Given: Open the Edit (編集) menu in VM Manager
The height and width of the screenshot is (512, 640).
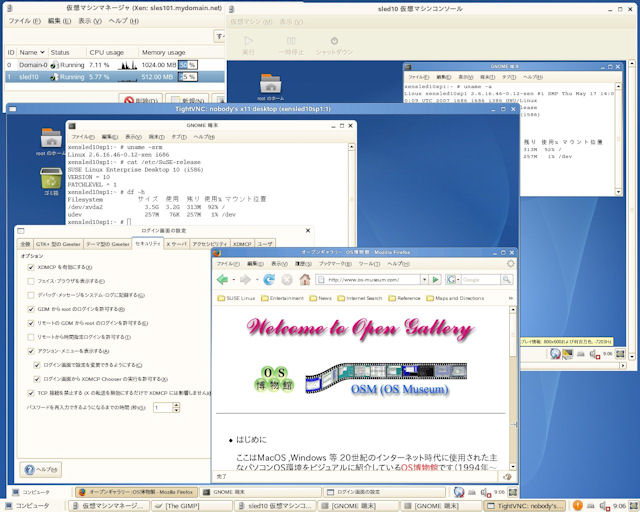Looking at the screenshot, I should point(59,21).
